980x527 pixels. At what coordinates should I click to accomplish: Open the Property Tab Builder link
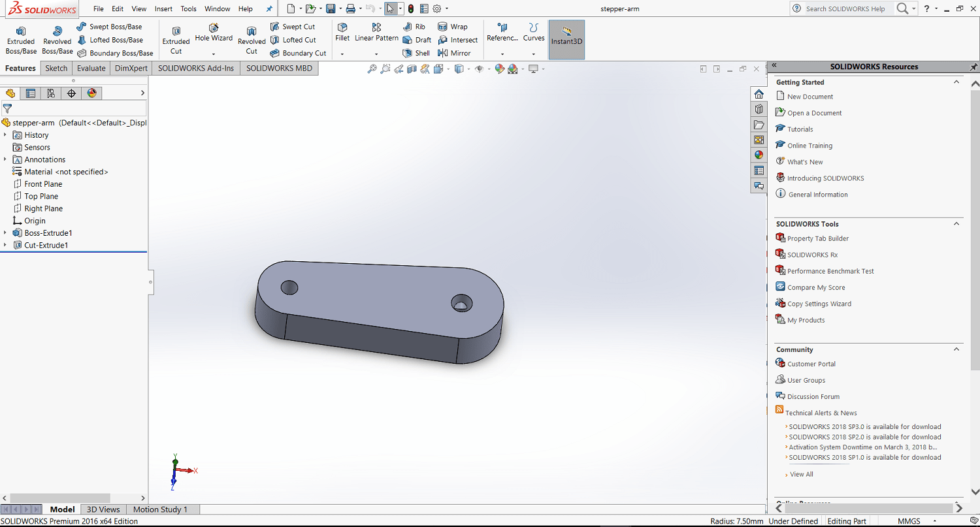coord(818,238)
